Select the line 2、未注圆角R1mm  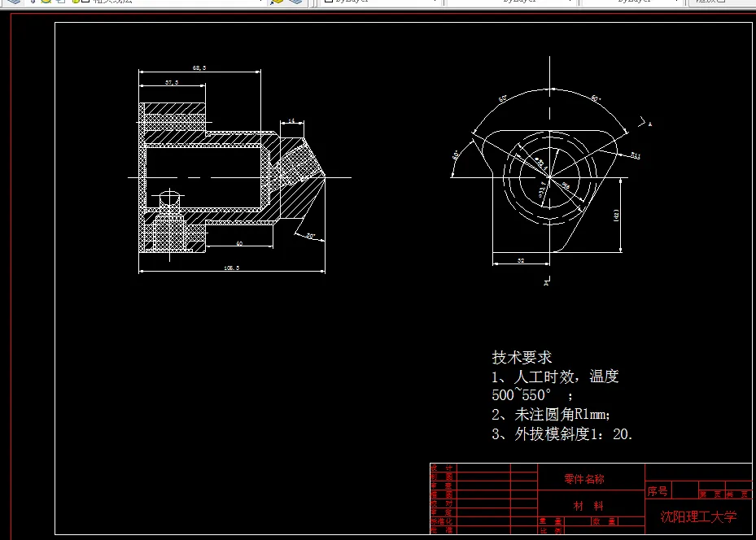click(x=551, y=414)
